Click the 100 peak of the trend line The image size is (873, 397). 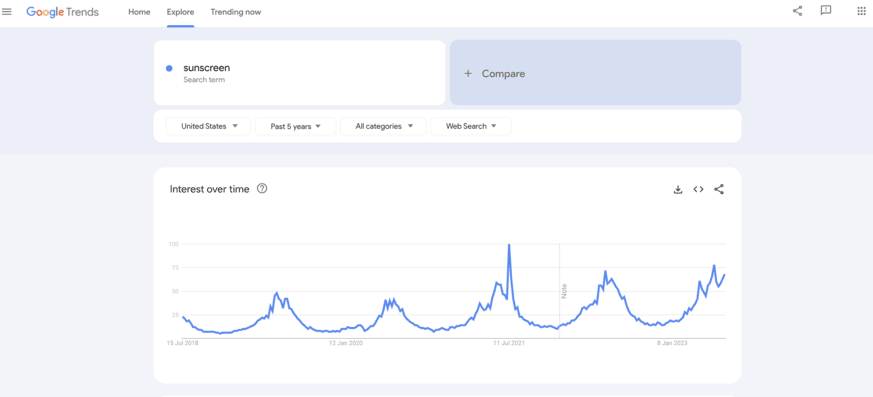tap(508, 245)
